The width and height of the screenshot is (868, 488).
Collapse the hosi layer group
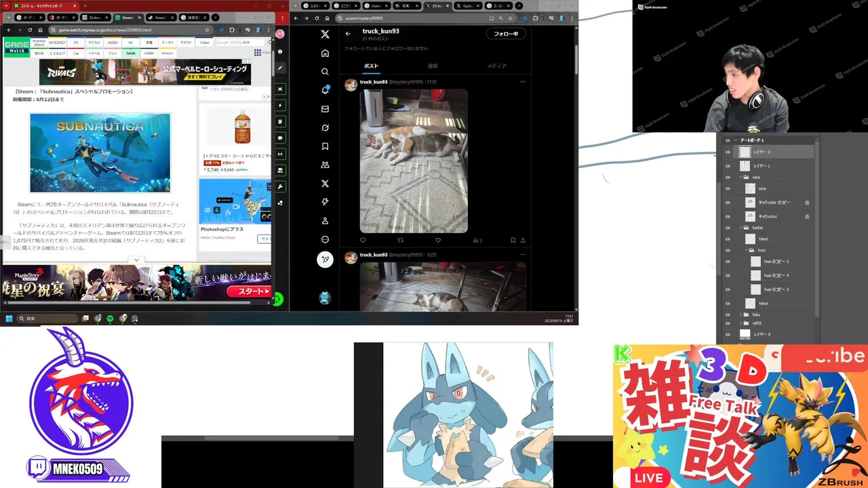747,250
